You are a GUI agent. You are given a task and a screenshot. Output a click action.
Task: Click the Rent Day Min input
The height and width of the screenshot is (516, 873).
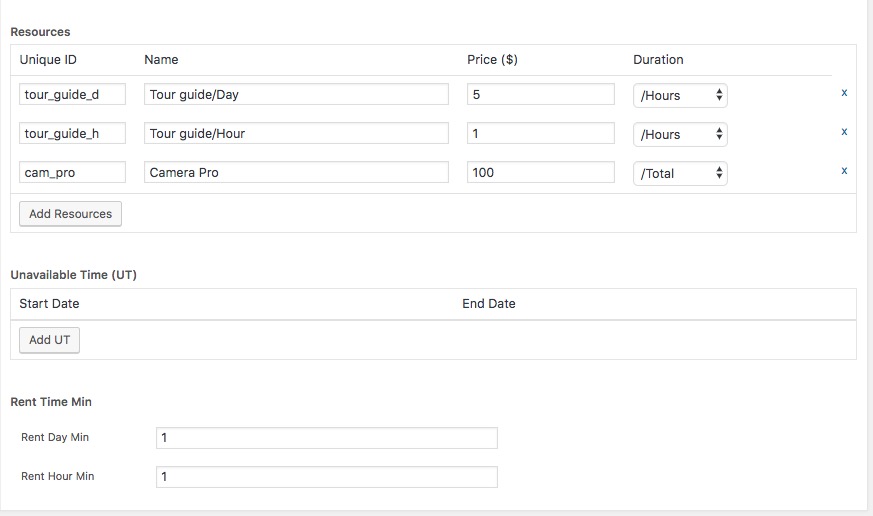click(326, 438)
